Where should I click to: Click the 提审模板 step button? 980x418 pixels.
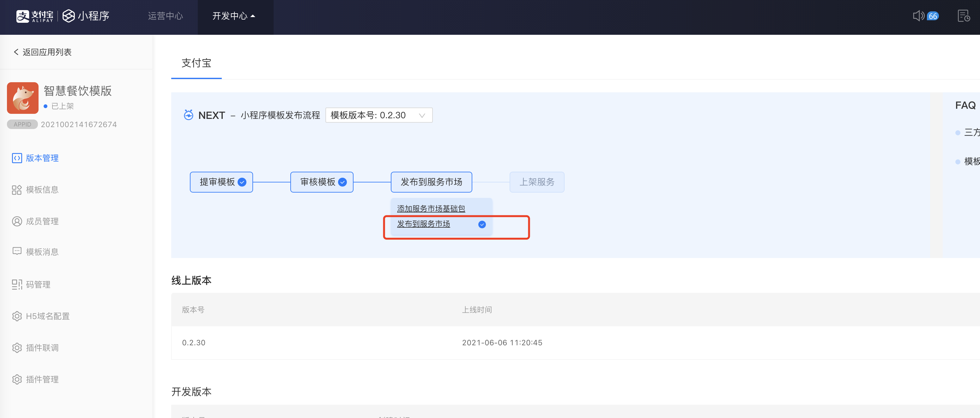[221, 182]
